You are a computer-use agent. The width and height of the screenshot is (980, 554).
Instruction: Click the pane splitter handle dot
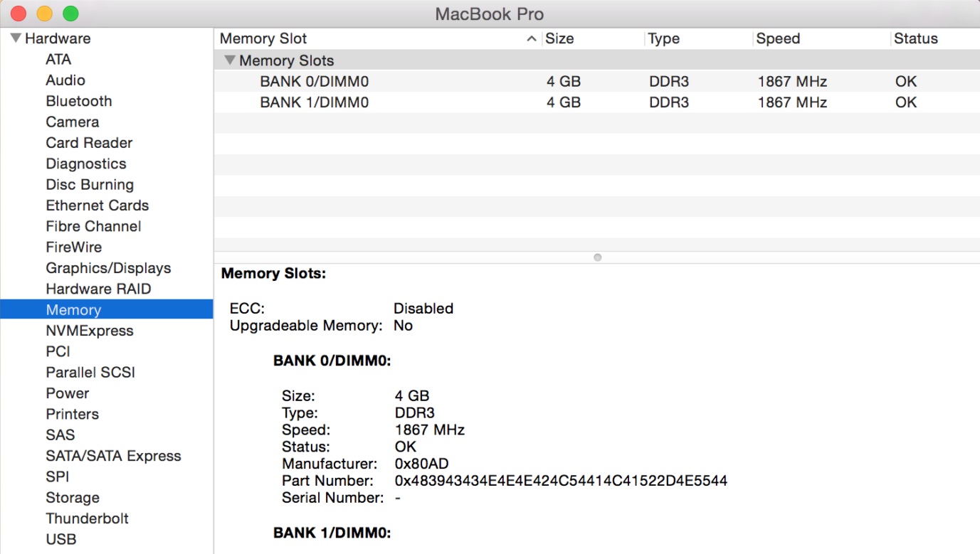pyautogui.click(x=597, y=257)
